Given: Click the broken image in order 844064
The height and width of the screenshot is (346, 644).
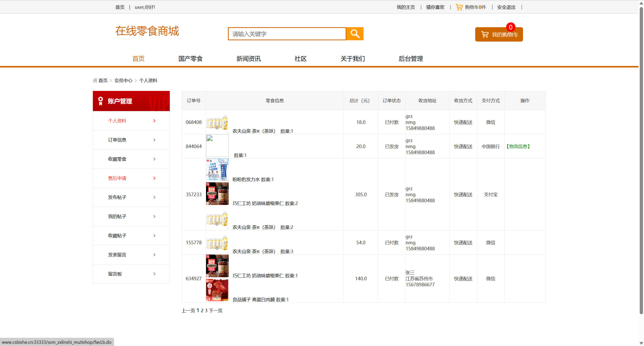Looking at the screenshot, I should (217, 146).
